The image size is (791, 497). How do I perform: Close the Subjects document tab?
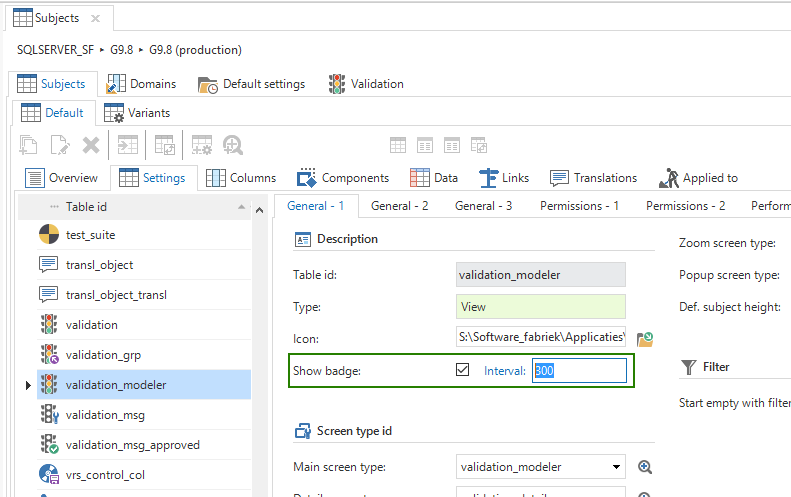point(95,19)
